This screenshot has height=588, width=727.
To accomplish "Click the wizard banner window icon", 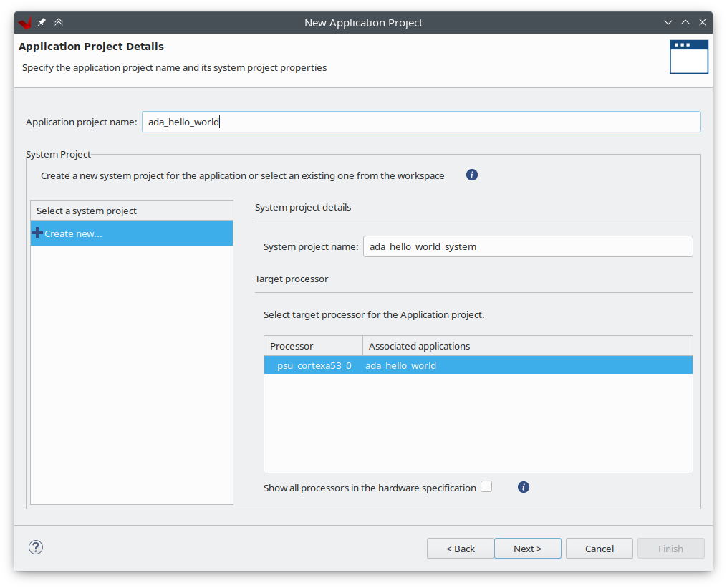I will (688, 57).
